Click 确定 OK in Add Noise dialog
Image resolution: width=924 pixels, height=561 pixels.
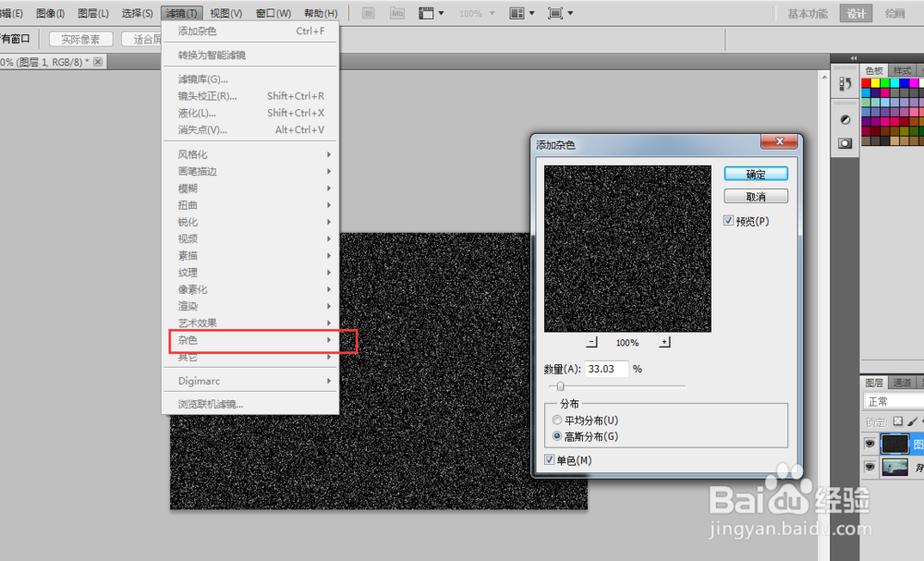pyautogui.click(x=756, y=174)
